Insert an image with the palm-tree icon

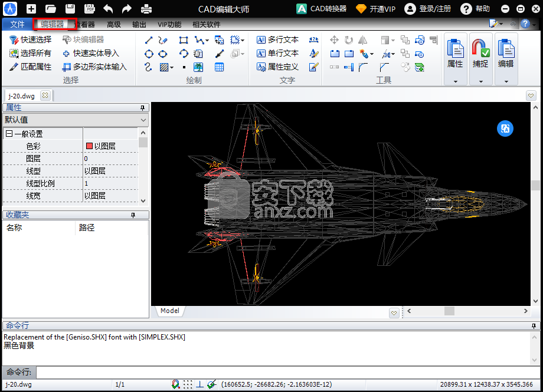[198, 67]
